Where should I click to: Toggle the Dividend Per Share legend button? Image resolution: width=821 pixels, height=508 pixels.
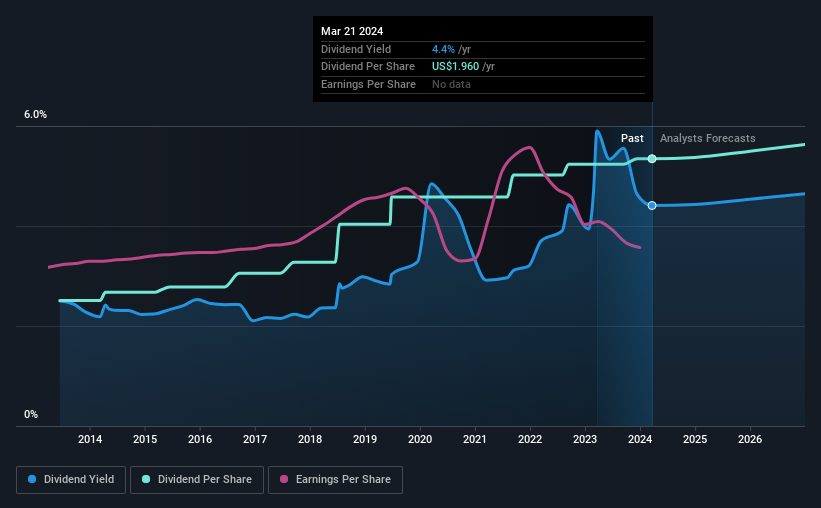(x=197, y=480)
